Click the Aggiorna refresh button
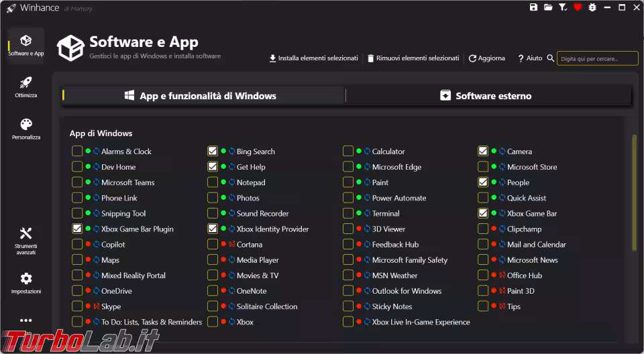 click(x=487, y=58)
